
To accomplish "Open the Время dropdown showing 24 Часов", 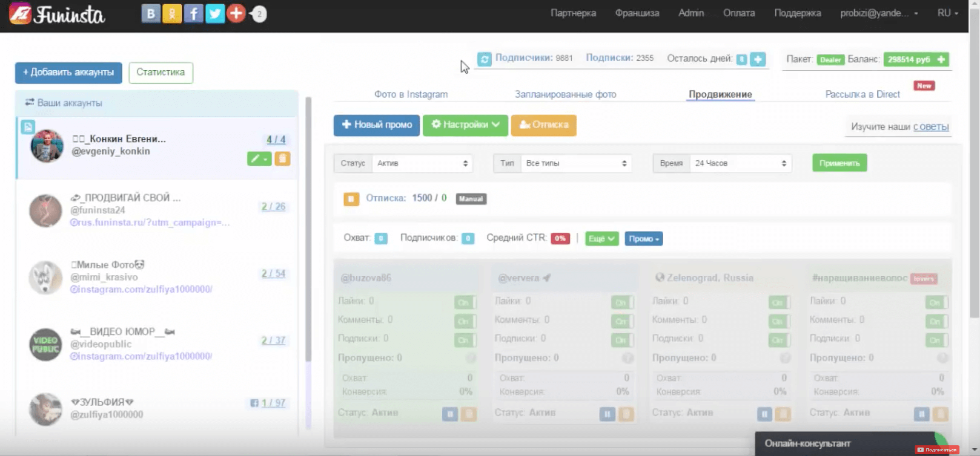I will (740, 163).
